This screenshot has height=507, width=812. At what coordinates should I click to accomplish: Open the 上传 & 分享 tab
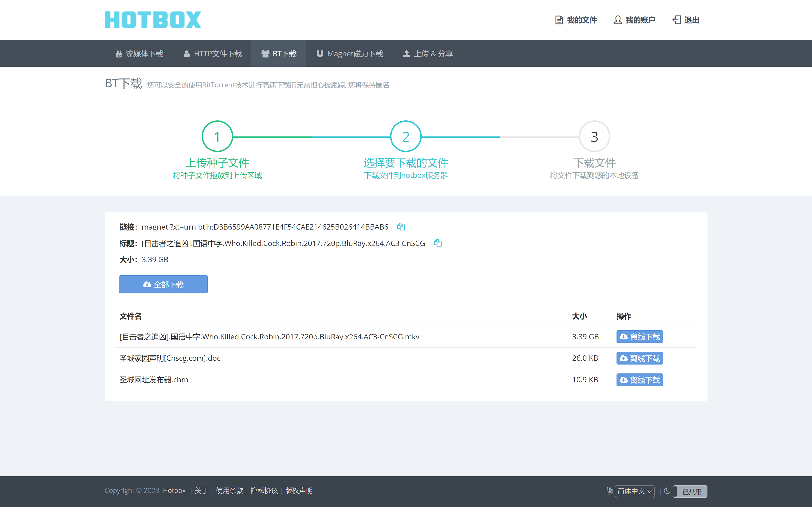click(428, 54)
